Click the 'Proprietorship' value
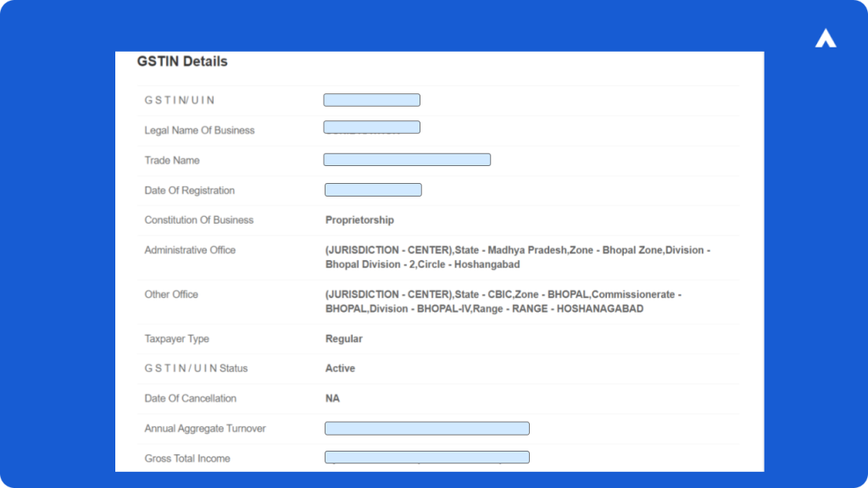 coord(359,220)
